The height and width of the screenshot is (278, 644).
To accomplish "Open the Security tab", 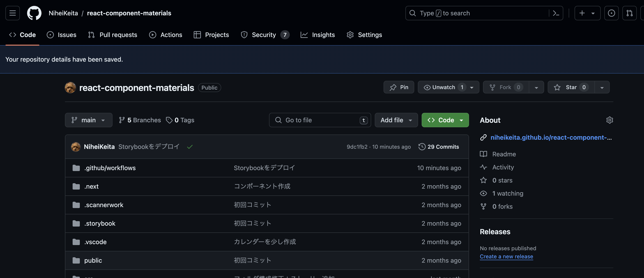I will [260, 35].
